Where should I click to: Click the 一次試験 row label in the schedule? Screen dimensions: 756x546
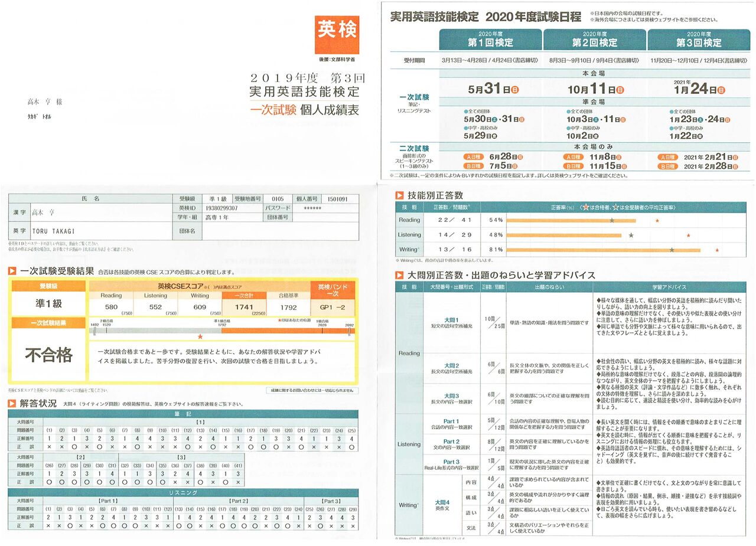click(x=414, y=96)
